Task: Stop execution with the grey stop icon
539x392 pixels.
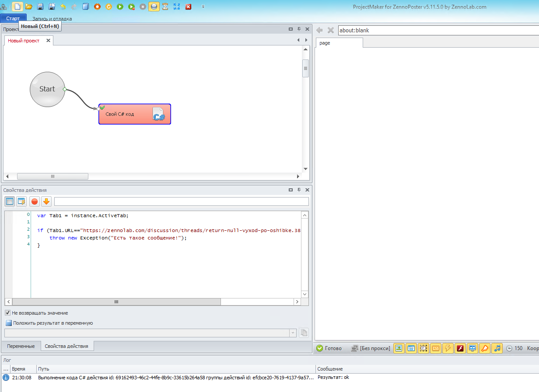Action: tap(143, 7)
